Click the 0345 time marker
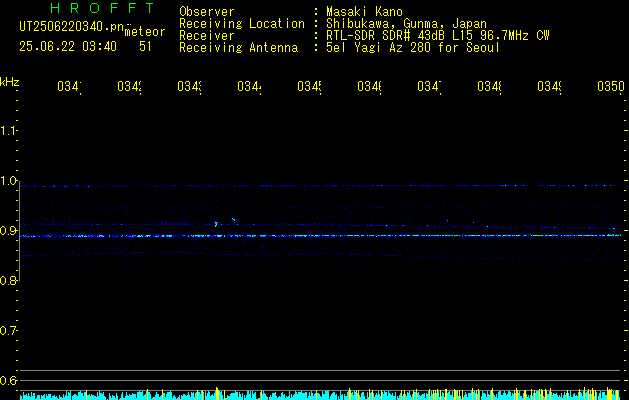The height and width of the screenshot is (400, 629). click(x=309, y=87)
